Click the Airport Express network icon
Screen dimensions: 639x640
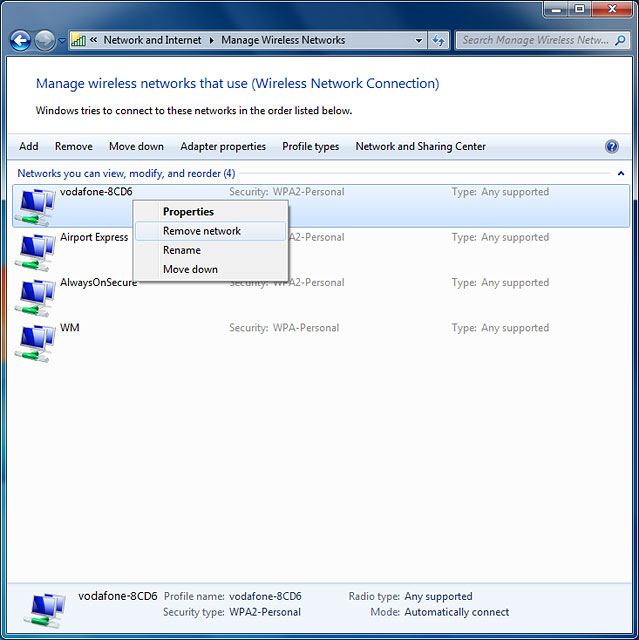pos(35,251)
